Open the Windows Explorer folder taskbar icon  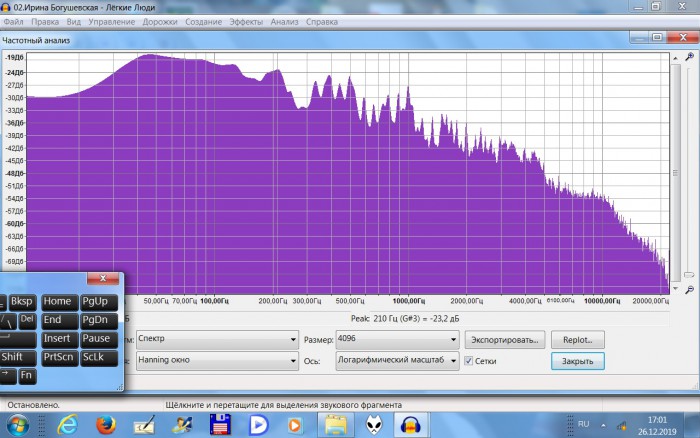coord(335,425)
